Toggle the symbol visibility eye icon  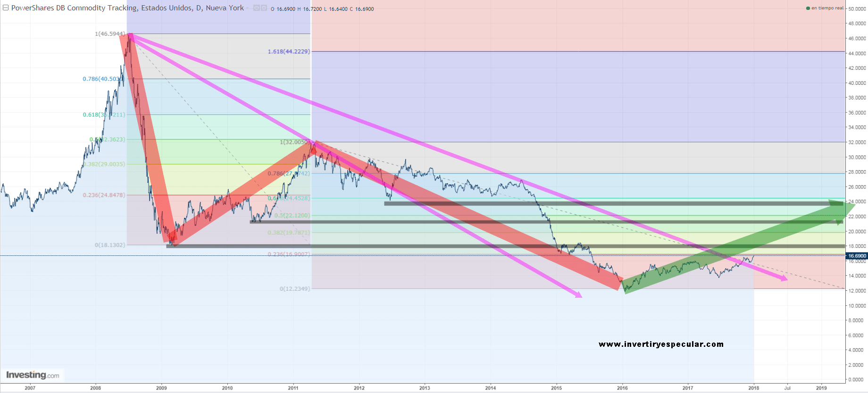tap(256, 8)
